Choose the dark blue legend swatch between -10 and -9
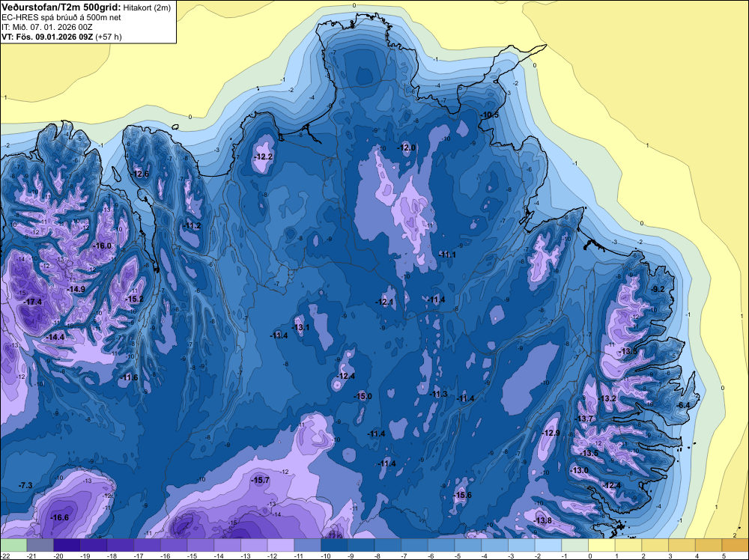 point(334,545)
